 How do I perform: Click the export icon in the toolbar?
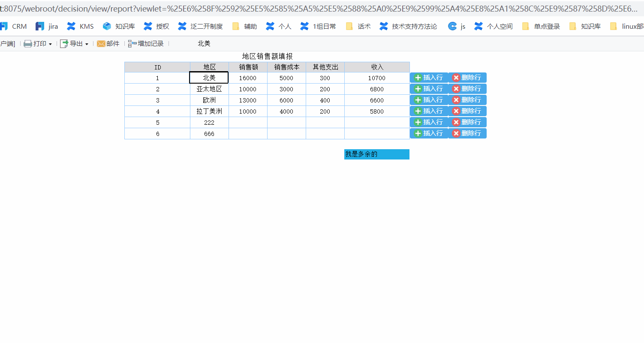point(64,44)
